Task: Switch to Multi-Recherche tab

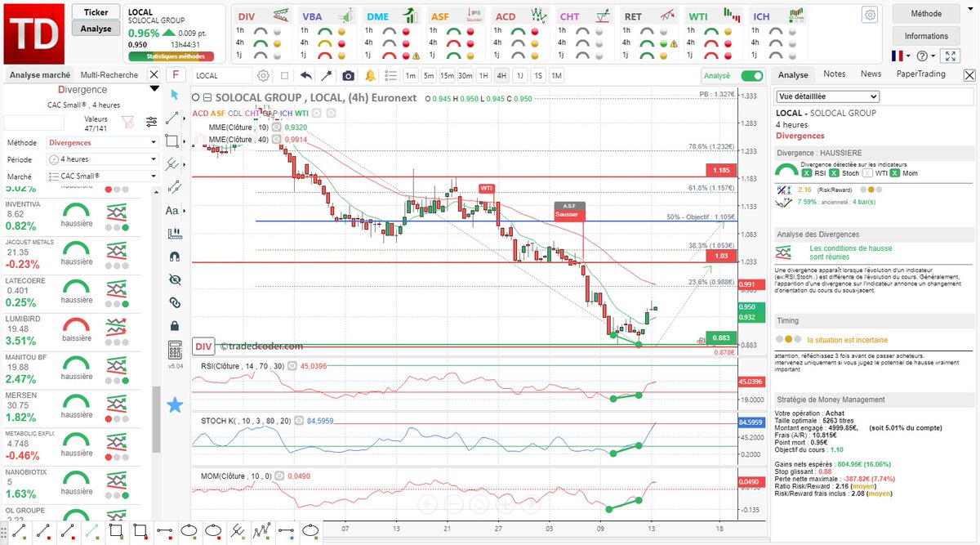Action: 110,74
